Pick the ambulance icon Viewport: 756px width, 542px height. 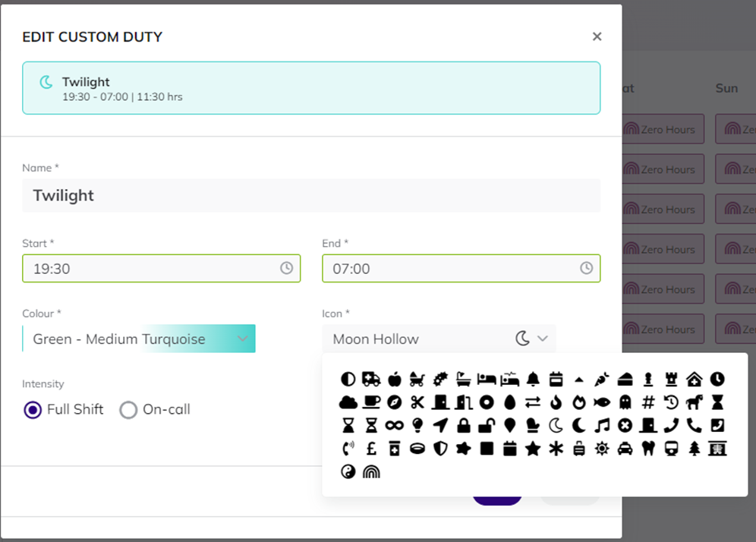[370, 380]
